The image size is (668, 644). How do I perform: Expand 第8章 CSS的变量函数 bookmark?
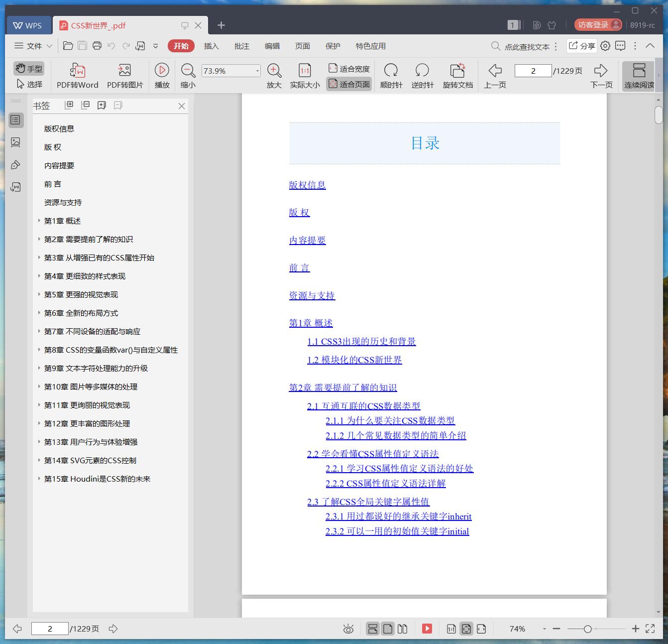tap(40, 350)
